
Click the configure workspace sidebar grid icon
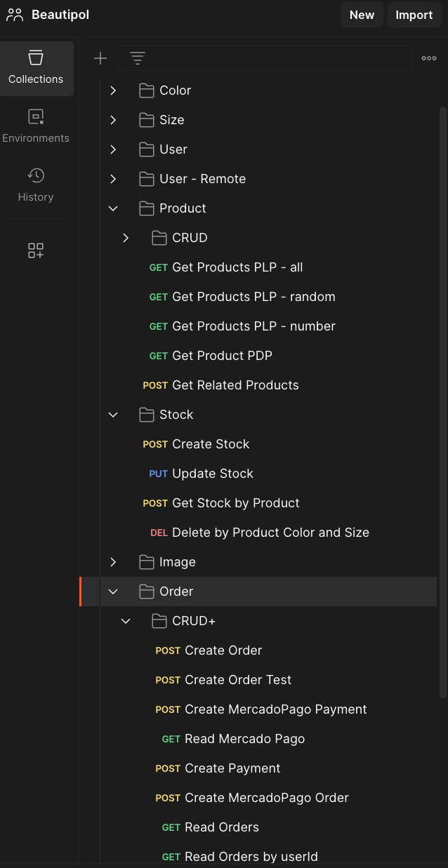coord(36,251)
